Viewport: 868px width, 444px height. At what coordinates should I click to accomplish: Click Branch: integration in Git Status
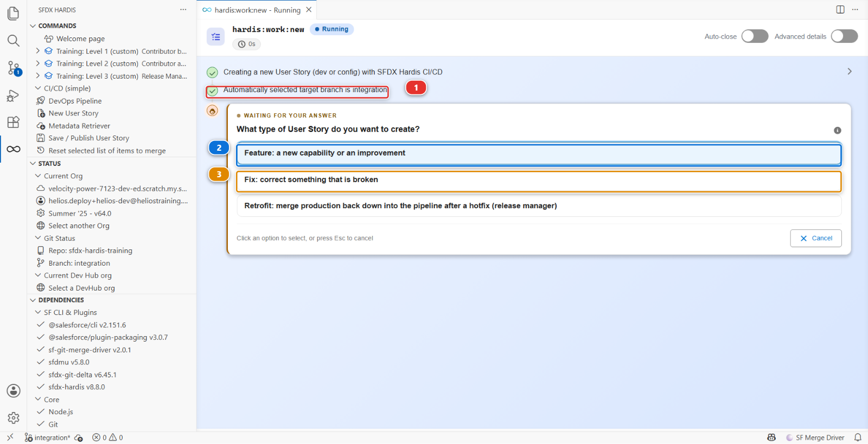[79, 263]
